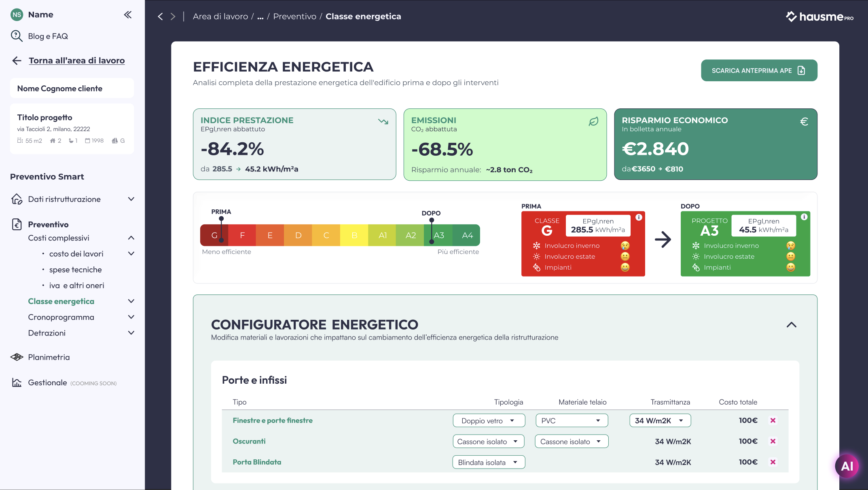Click info icon on red PRIMA card
The width and height of the screenshot is (868, 490).
(x=639, y=217)
